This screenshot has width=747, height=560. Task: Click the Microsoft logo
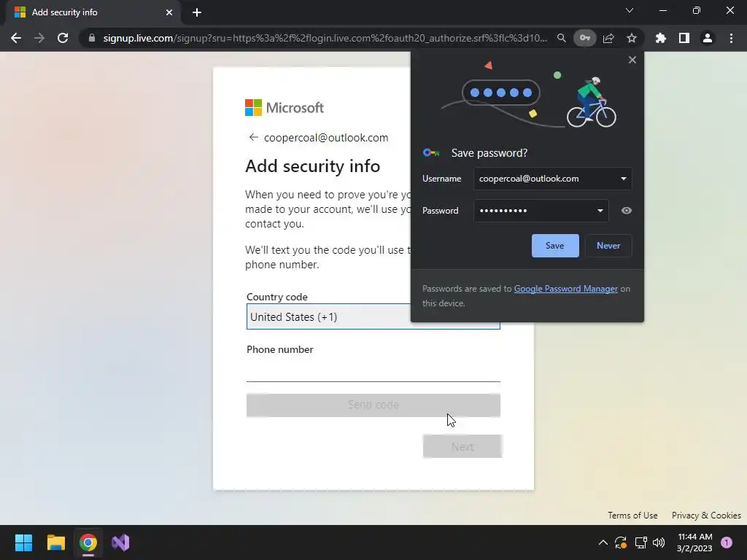tap(285, 108)
